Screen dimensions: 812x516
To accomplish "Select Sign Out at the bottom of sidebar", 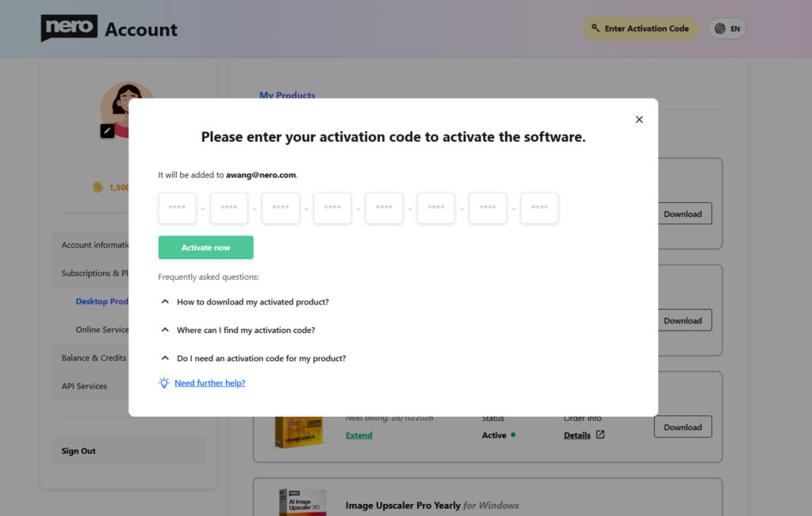I will 78,450.
